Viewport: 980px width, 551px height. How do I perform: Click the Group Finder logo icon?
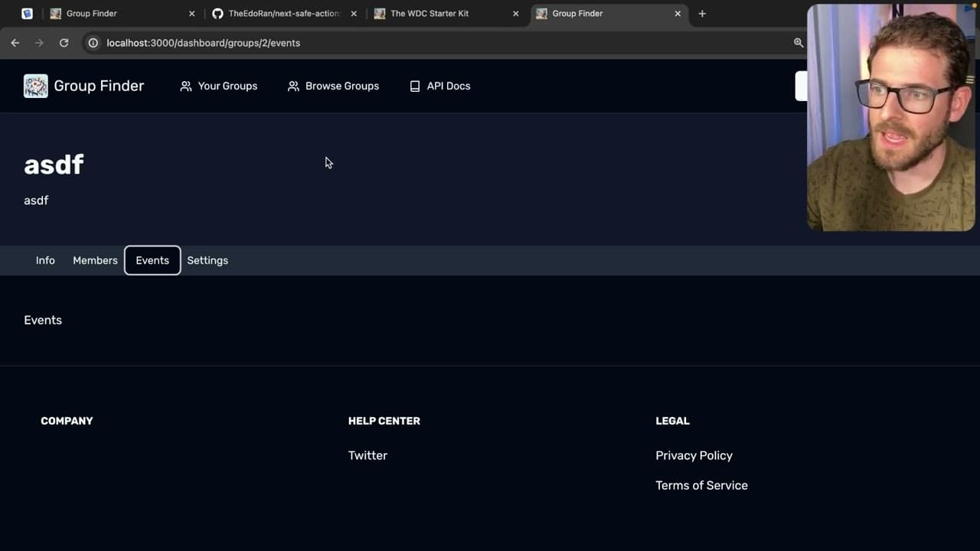tap(35, 86)
